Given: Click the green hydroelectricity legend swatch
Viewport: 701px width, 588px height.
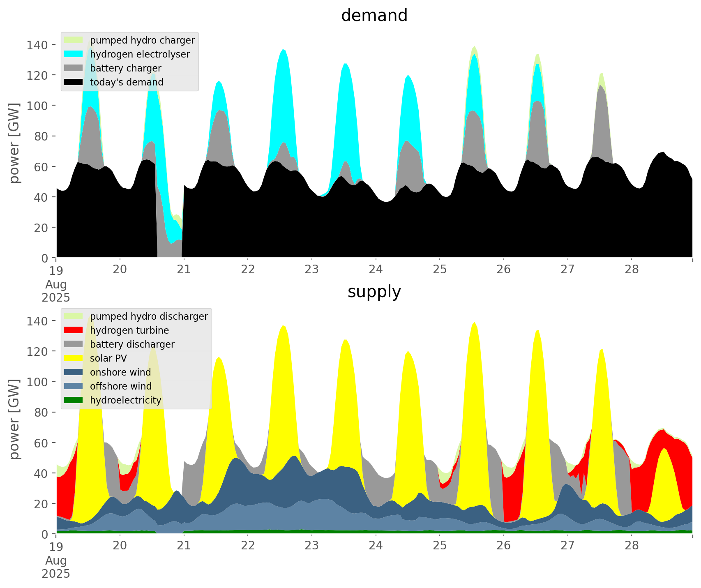Looking at the screenshot, I should click(x=74, y=400).
